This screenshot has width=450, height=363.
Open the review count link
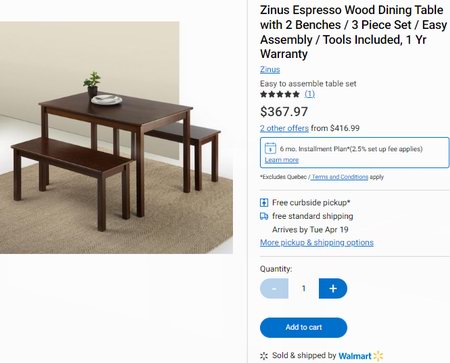tap(310, 94)
